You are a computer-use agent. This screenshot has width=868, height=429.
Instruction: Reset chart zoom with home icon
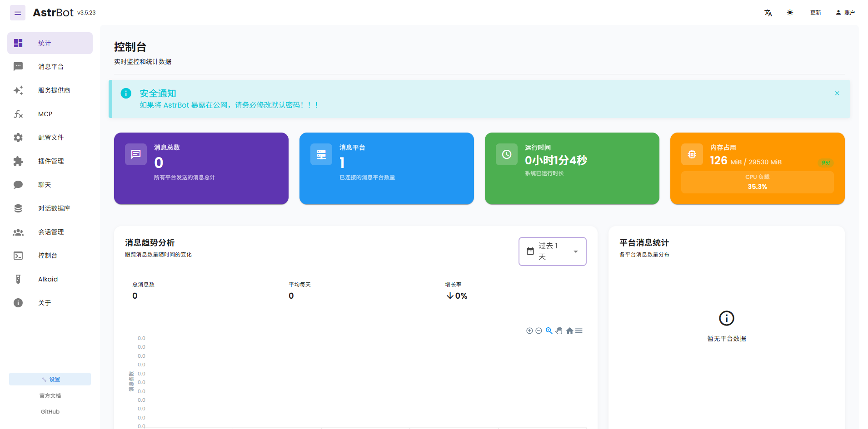click(x=569, y=331)
